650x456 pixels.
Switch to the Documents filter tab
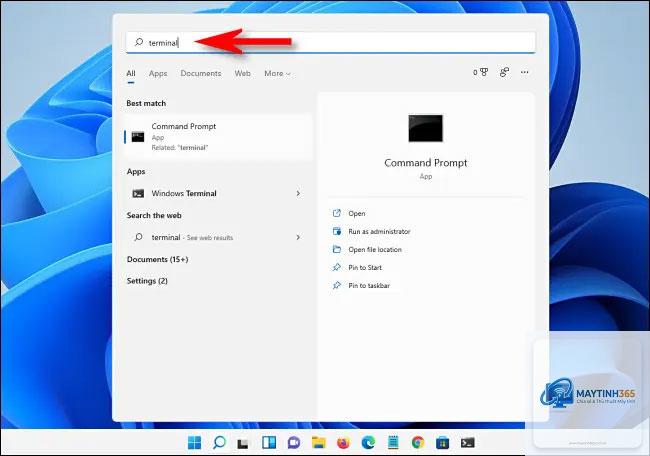click(201, 73)
